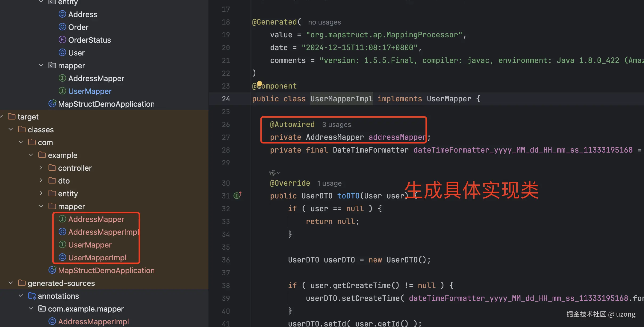The image size is (644, 327).
Task: Expand the dto folder in target classes
Action: pos(41,181)
